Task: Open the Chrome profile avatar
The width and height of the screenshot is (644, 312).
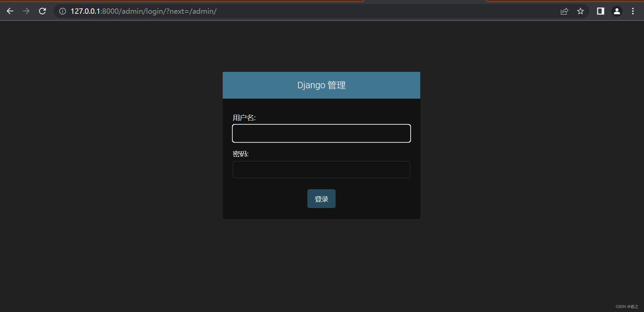Action: [617, 11]
